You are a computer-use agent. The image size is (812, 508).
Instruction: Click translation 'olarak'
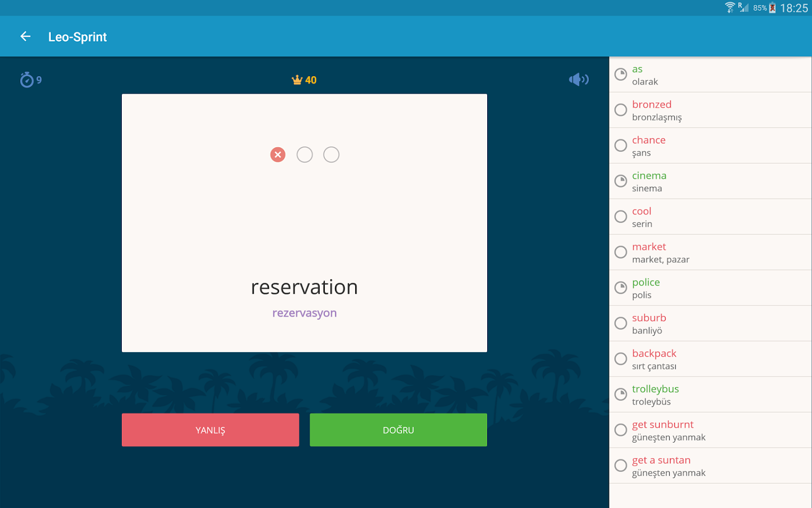click(x=645, y=82)
